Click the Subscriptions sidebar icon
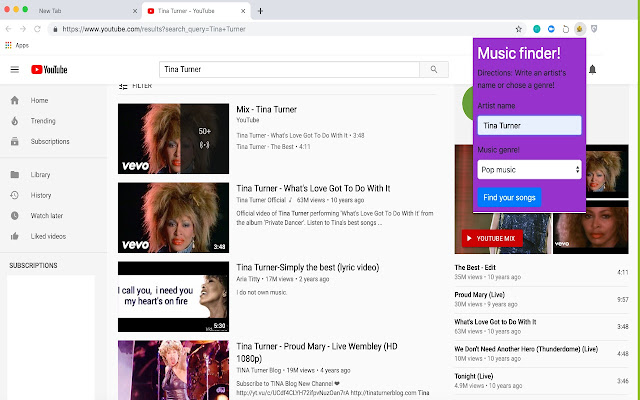The height and width of the screenshot is (400, 640). 15,142
